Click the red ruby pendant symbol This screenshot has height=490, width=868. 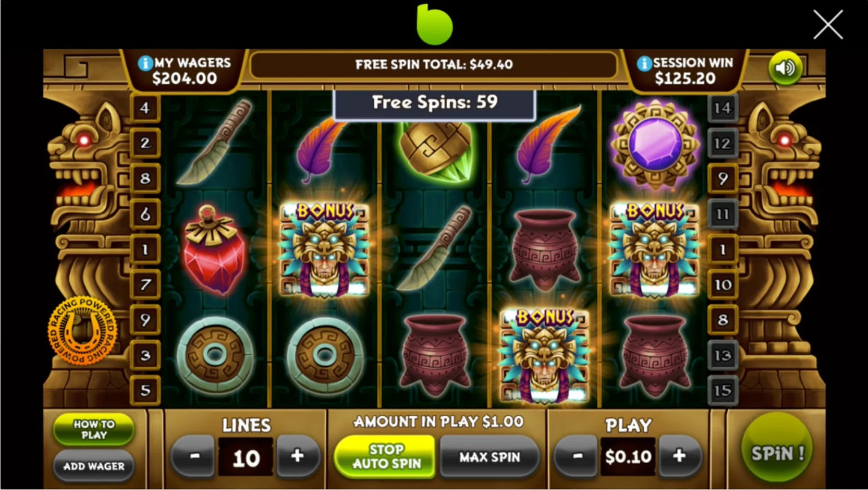click(x=215, y=249)
